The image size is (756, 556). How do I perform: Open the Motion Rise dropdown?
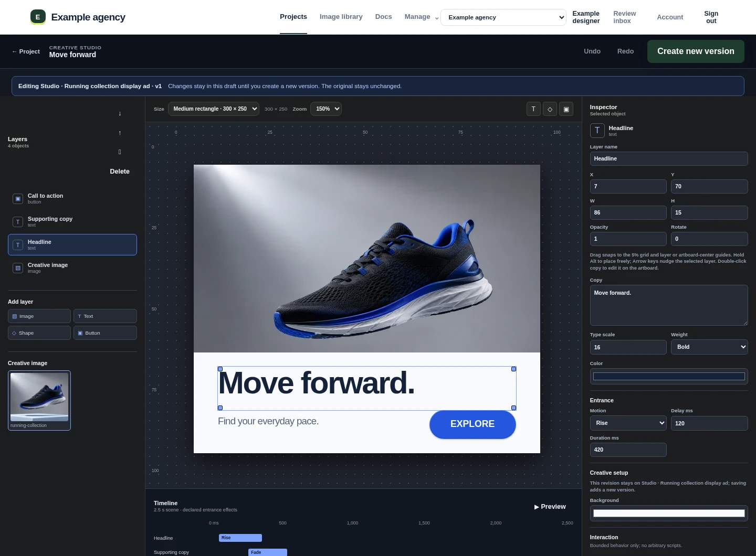click(x=628, y=423)
